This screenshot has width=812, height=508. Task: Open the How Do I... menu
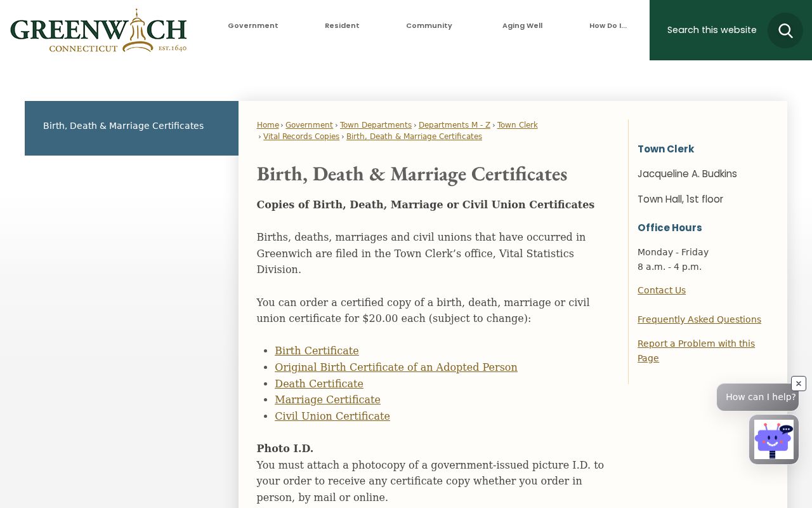[608, 26]
